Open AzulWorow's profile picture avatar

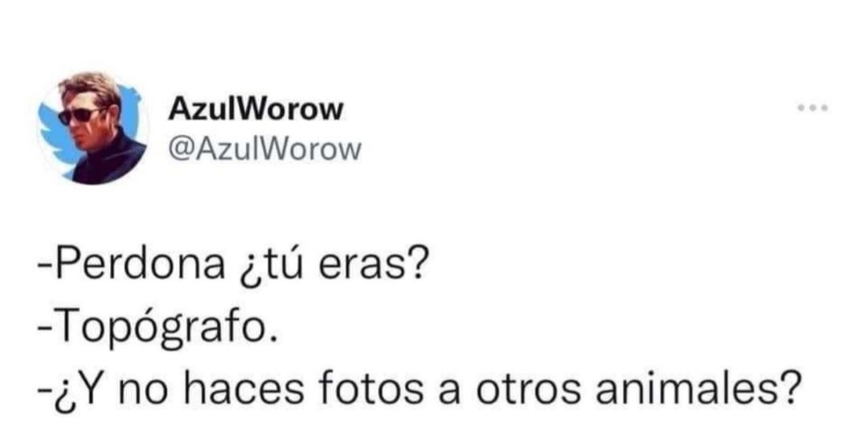pos(92,128)
